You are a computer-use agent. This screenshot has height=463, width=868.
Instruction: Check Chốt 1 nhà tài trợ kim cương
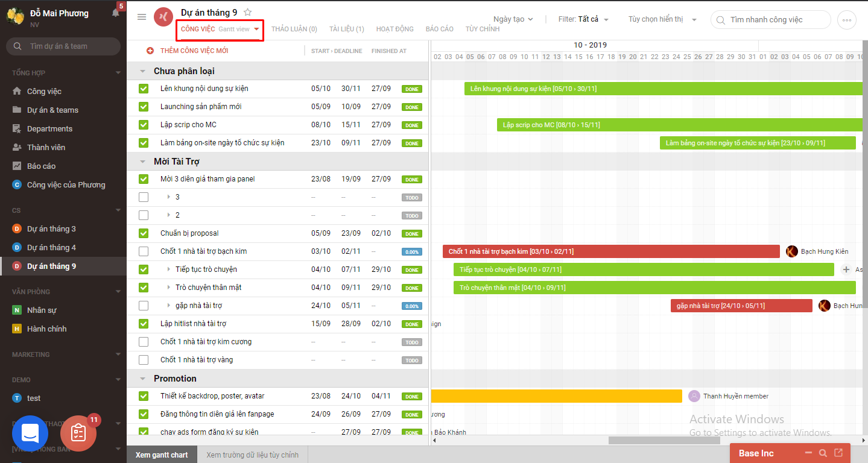click(x=144, y=342)
